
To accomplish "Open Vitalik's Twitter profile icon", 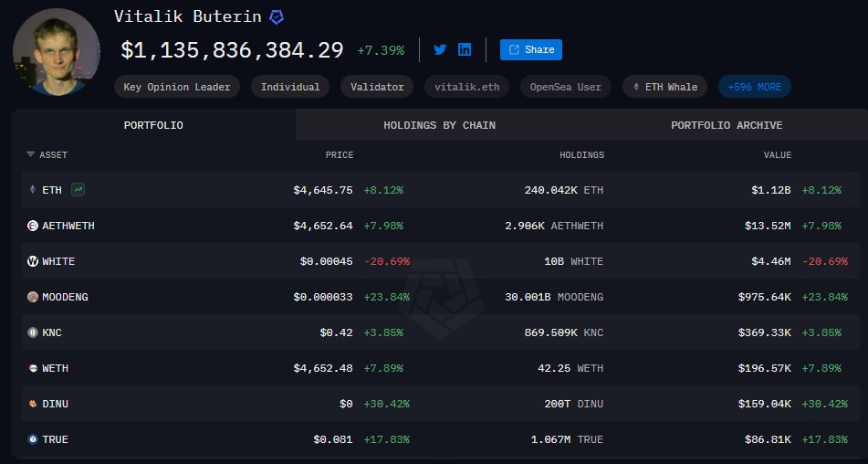I will pyautogui.click(x=440, y=50).
